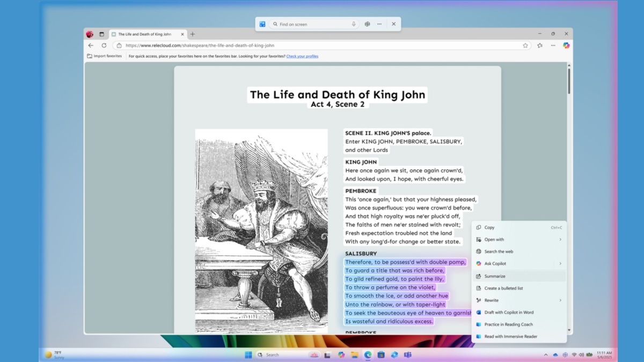This screenshot has width=644, height=362.
Task: Expand the Open with submenu
Action: click(560, 240)
